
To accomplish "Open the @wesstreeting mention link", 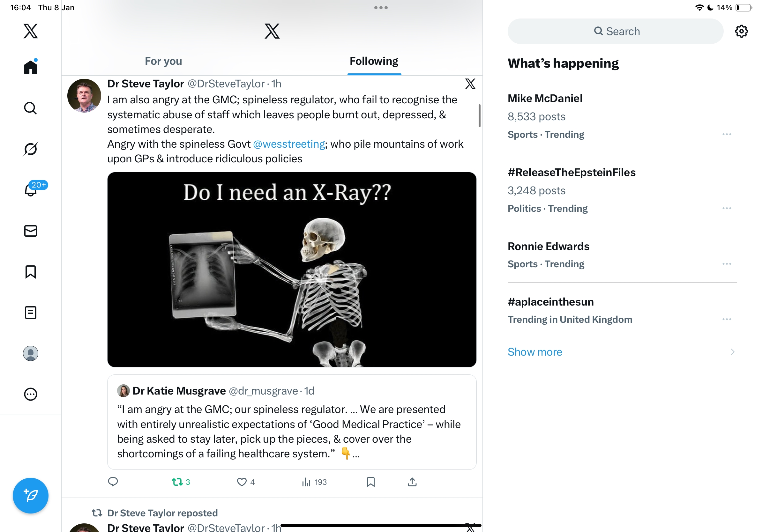I will coord(289,144).
